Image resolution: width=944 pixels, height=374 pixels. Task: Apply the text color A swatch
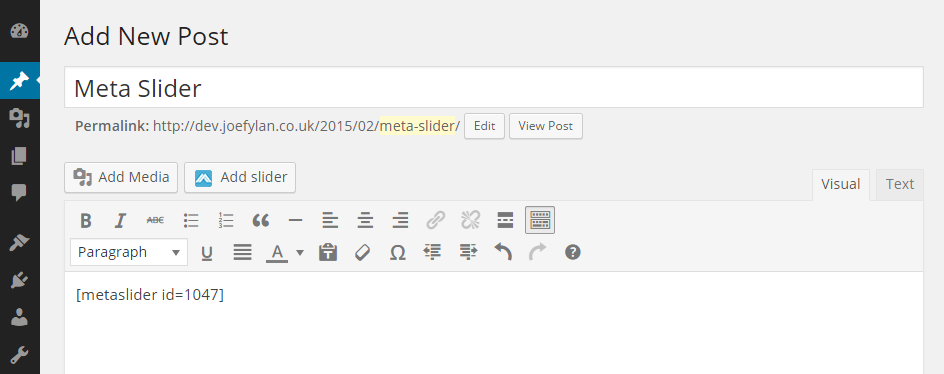tap(277, 252)
